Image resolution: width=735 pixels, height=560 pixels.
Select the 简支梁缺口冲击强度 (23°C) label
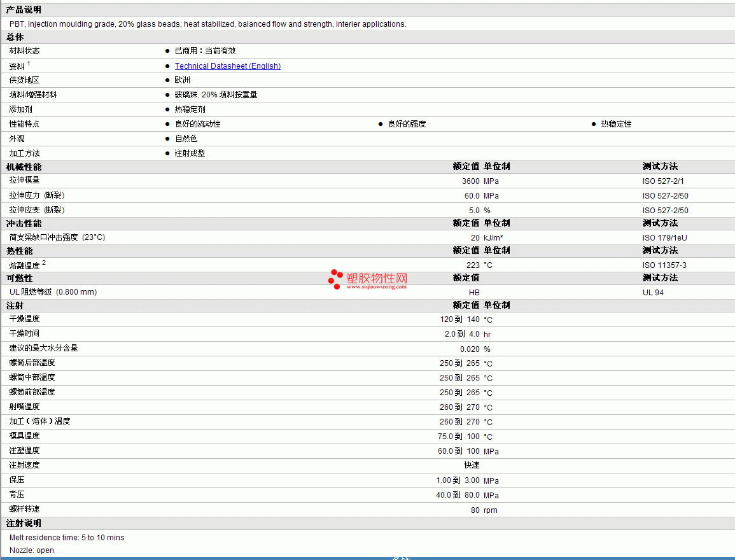click(57, 237)
